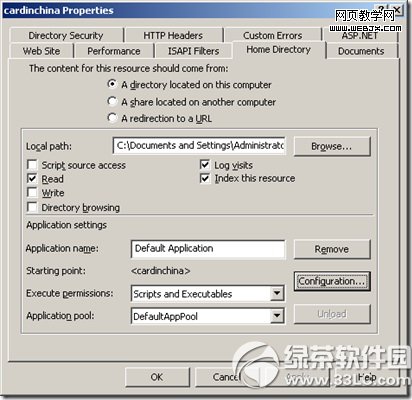Image resolution: width=412 pixels, height=400 pixels.
Task: Choose 'A share located on another computer'
Action: point(112,101)
